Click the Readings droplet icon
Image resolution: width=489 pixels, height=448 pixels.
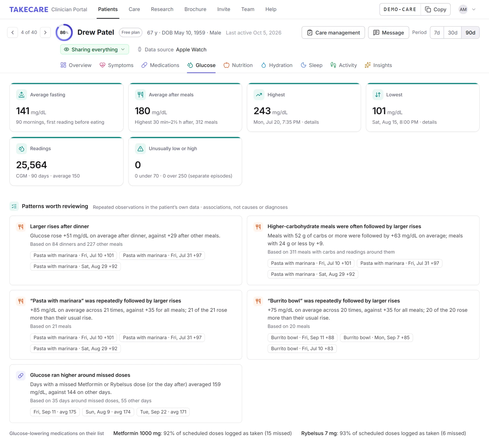click(22, 149)
